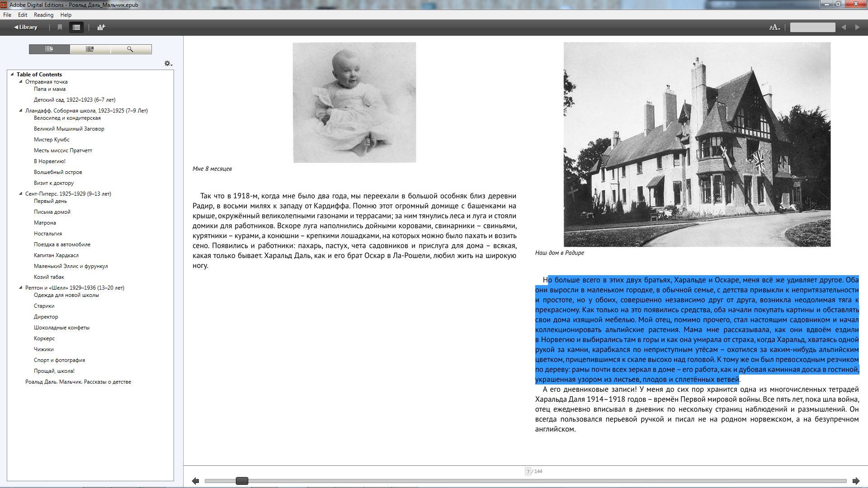Open chapter Великий Мышиный Заговор
Screen dimensions: 868x488
point(69,129)
